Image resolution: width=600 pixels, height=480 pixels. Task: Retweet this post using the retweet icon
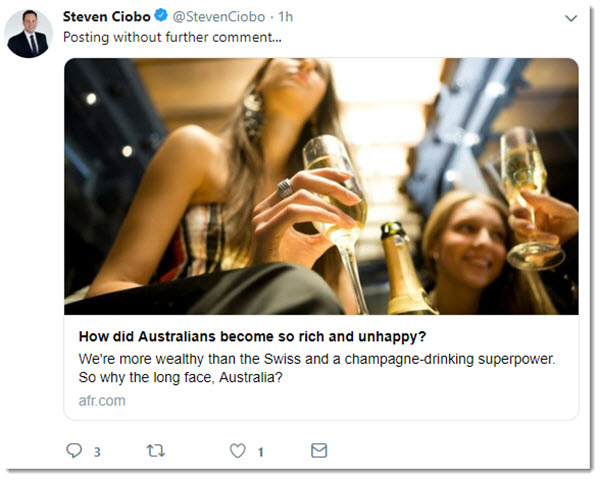(x=155, y=451)
